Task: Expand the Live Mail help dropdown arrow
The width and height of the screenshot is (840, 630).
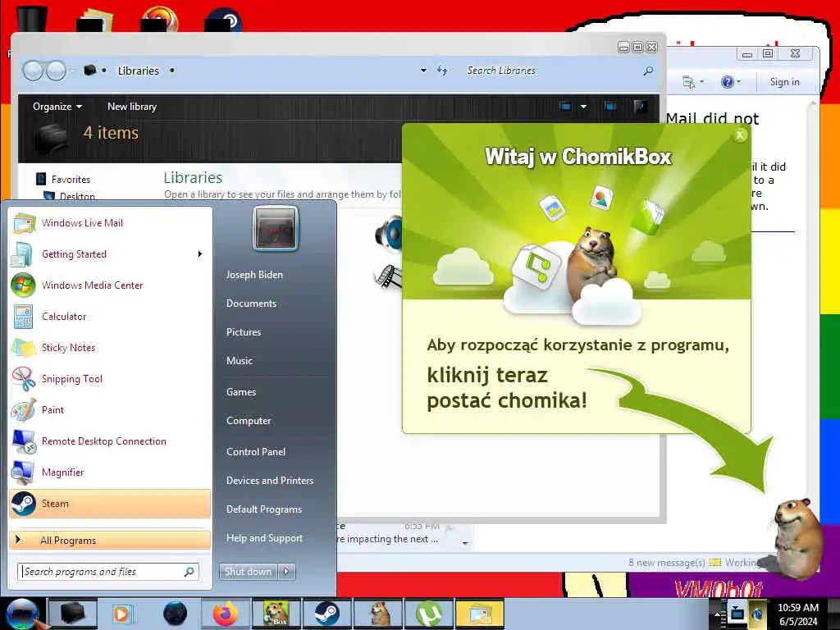Action: [739, 82]
